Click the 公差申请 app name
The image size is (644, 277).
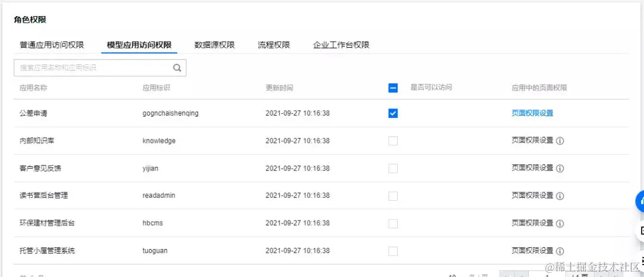33,113
